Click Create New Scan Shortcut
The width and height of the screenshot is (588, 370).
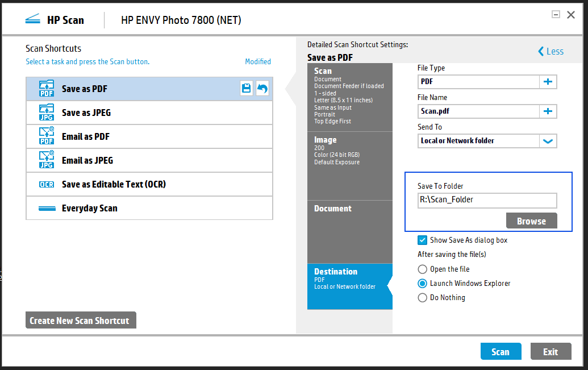click(80, 319)
